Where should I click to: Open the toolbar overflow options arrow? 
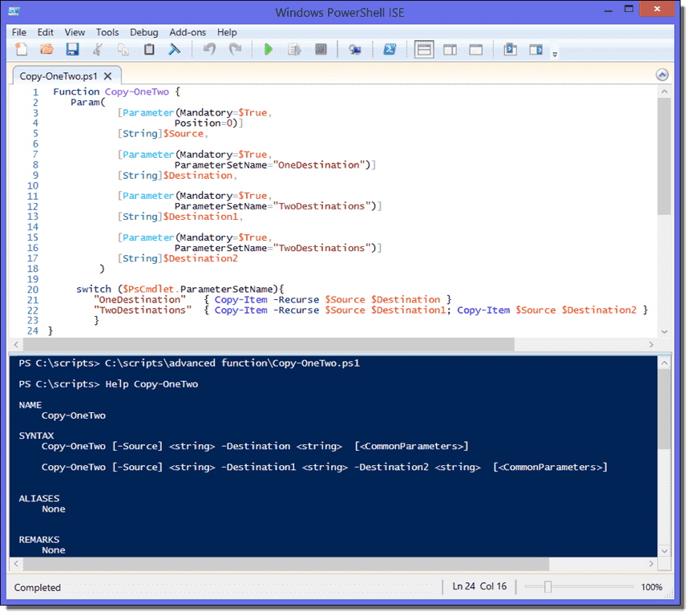click(x=555, y=55)
